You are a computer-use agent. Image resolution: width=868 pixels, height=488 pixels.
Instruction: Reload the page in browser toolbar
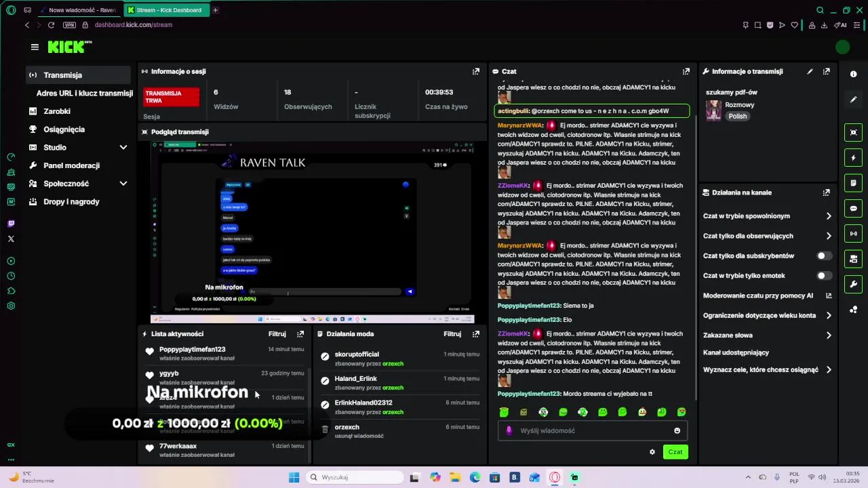(51, 25)
